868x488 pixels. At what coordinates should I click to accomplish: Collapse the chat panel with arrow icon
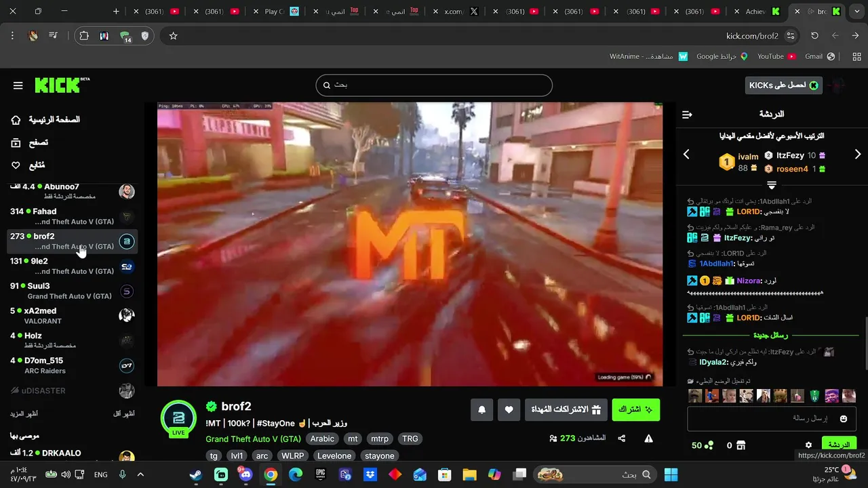[687, 115]
